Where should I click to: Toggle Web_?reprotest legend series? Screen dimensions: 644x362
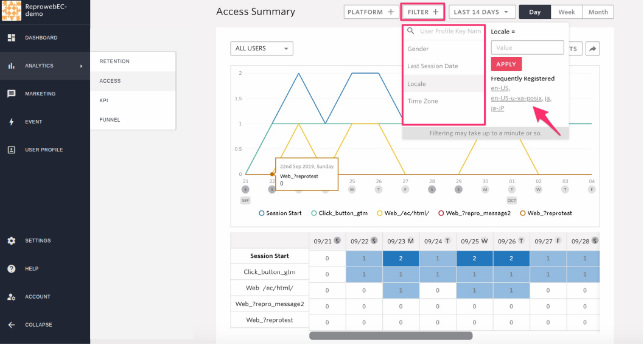(x=546, y=213)
